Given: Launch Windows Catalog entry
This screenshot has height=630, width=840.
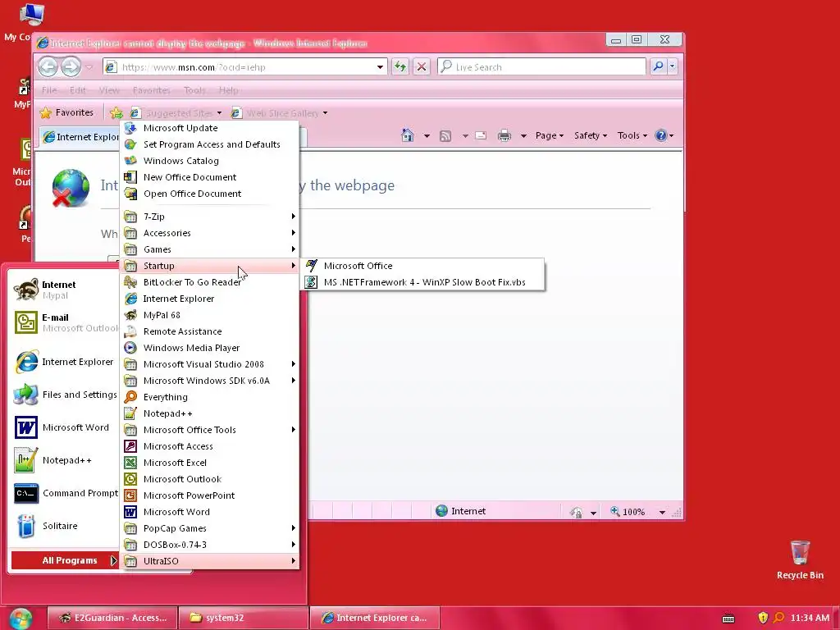Looking at the screenshot, I should [209, 161].
